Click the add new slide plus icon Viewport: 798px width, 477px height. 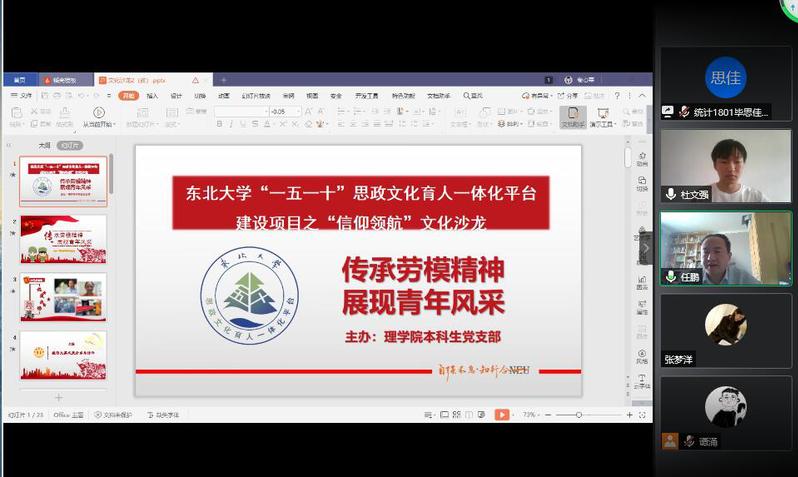58,397
